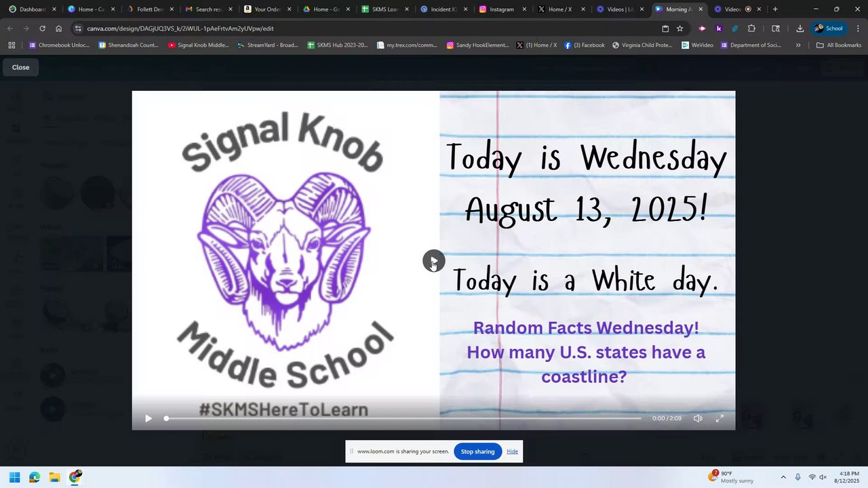Close the Instagram tab

[x=524, y=9]
